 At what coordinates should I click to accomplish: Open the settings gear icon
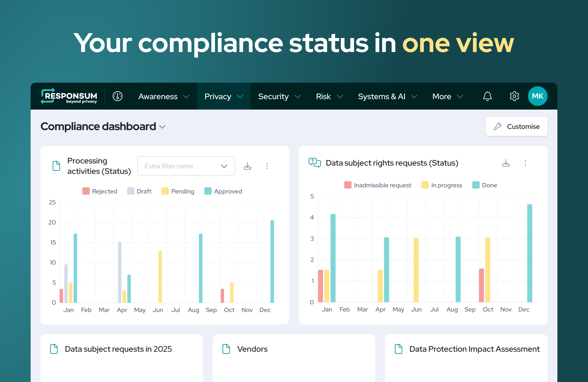point(514,96)
